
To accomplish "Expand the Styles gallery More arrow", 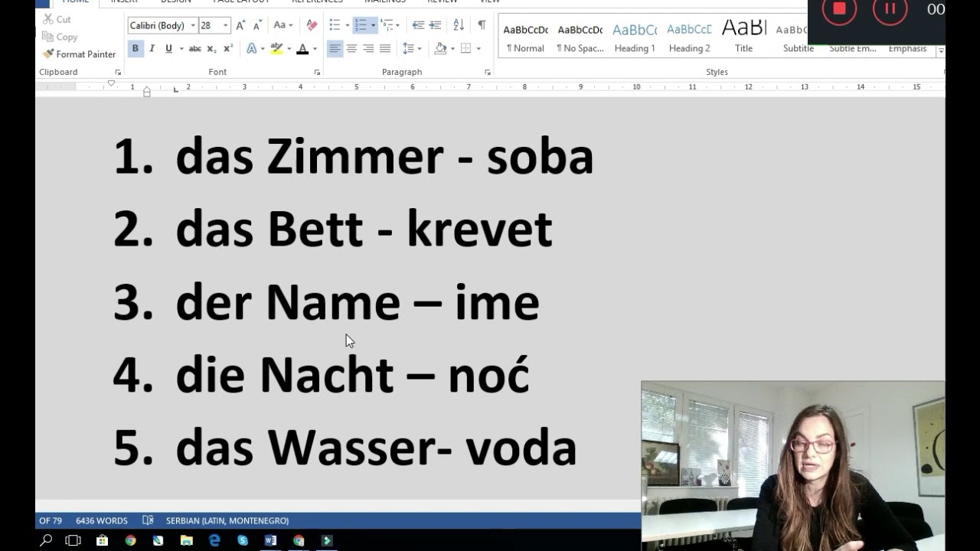I will click(x=941, y=51).
